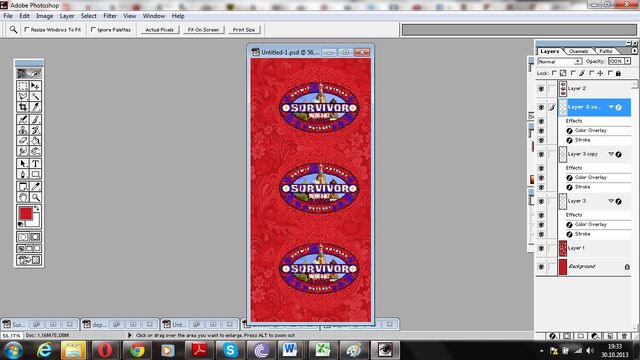Viewport: 640px width, 360px height.
Task: Select the Crop tool
Action: click(x=23, y=107)
